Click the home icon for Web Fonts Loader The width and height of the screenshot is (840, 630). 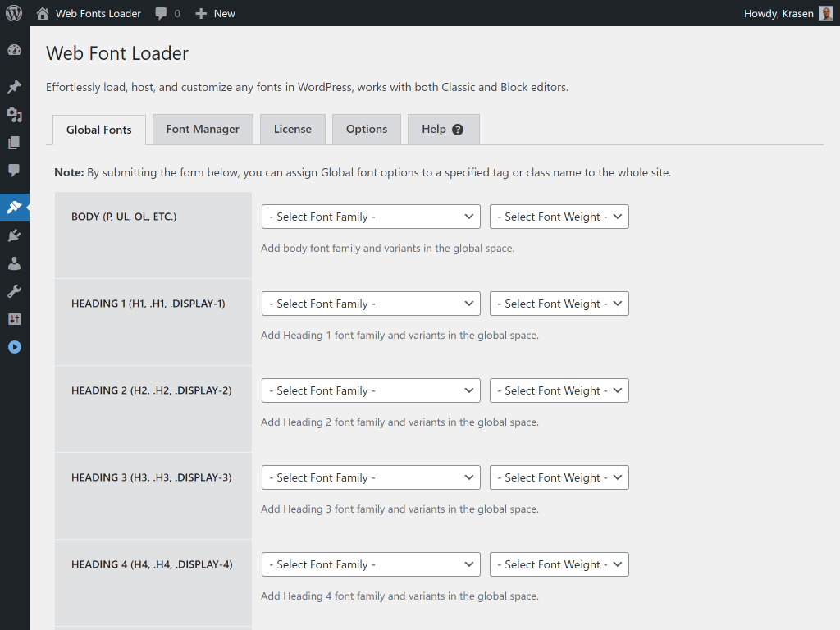click(43, 13)
